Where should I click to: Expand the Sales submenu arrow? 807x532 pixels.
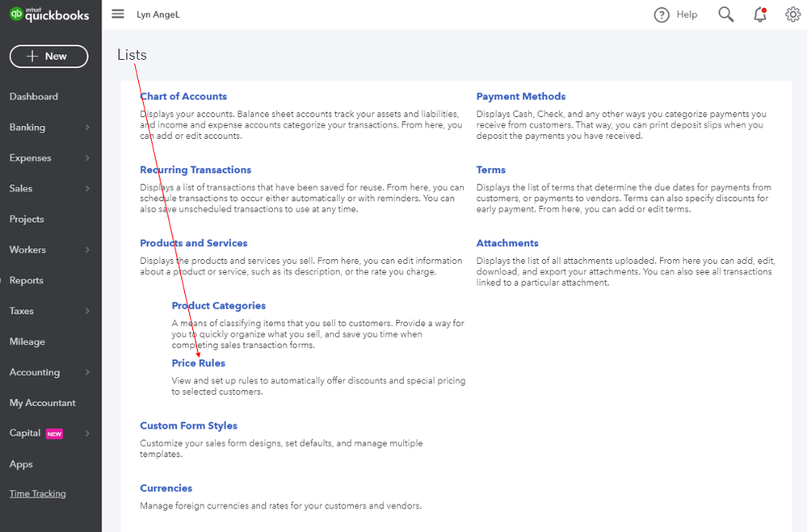(x=87, y=188)
